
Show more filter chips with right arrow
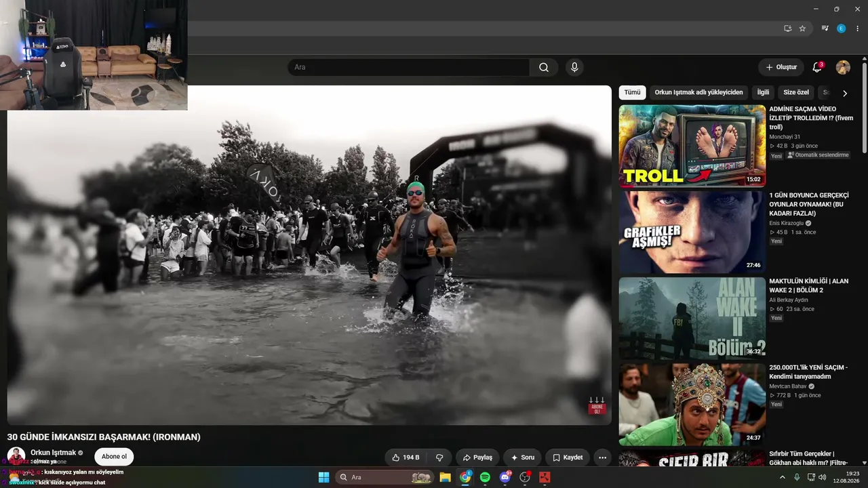coord(845,93)
